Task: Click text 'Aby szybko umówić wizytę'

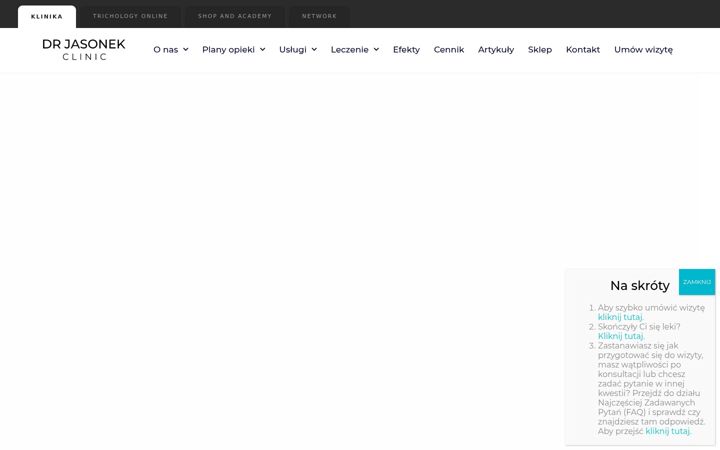Action: 651,308
